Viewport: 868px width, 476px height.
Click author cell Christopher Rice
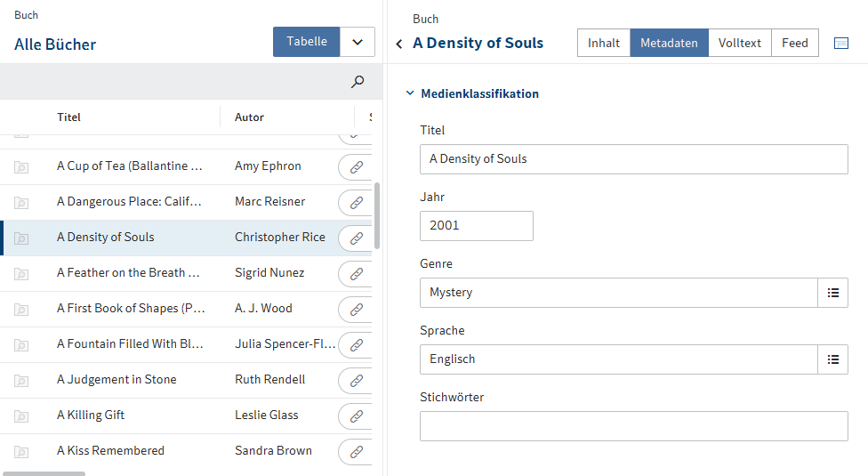[279, 238]
